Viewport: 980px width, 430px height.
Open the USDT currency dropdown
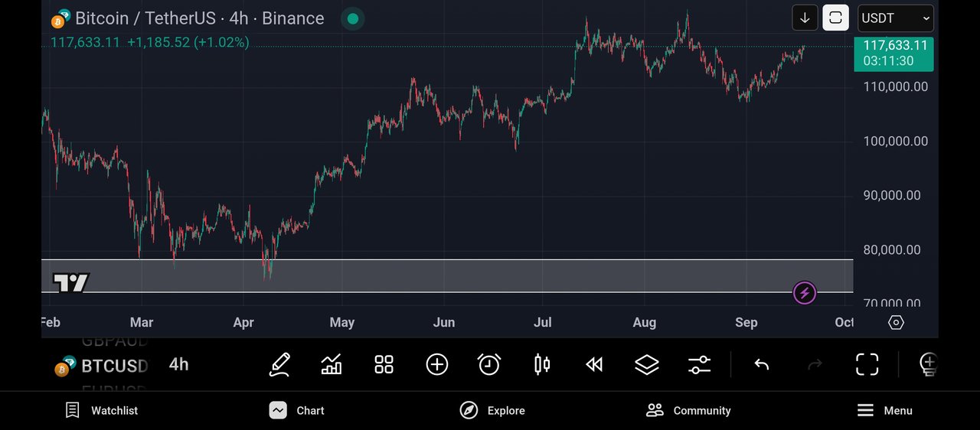895,18
